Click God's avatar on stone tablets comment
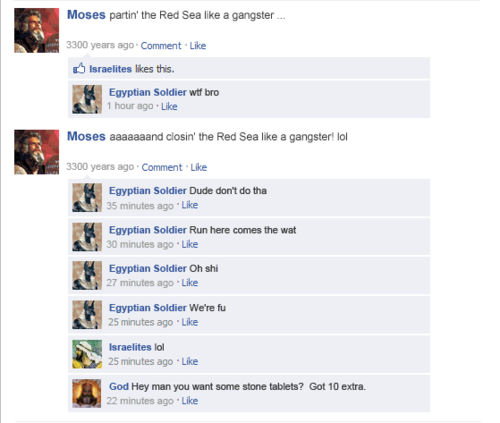500x423 pixels. pos(87,393)
